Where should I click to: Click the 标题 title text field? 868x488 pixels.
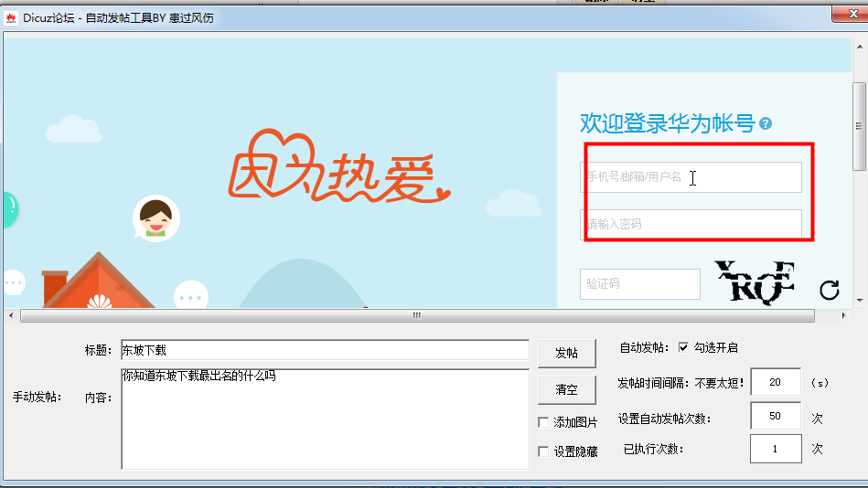(x=325, y=350)
